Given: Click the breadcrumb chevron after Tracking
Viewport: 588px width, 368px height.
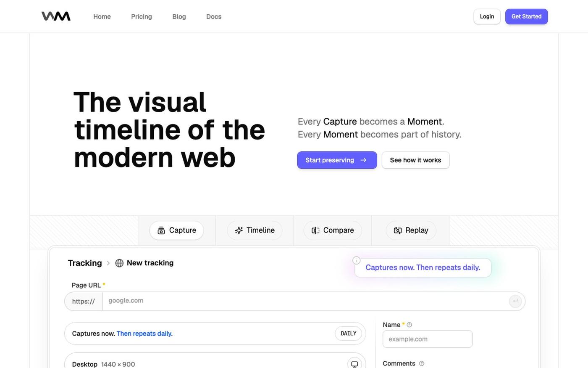Looking at the screenshot, I should pyautogui.click(x=108, y=263).
